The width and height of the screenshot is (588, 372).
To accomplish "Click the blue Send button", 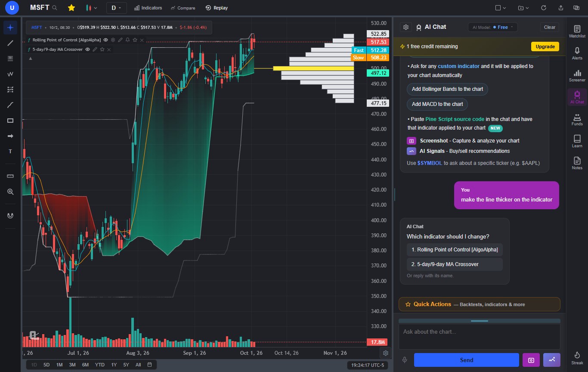I will (x=467, y=360).
